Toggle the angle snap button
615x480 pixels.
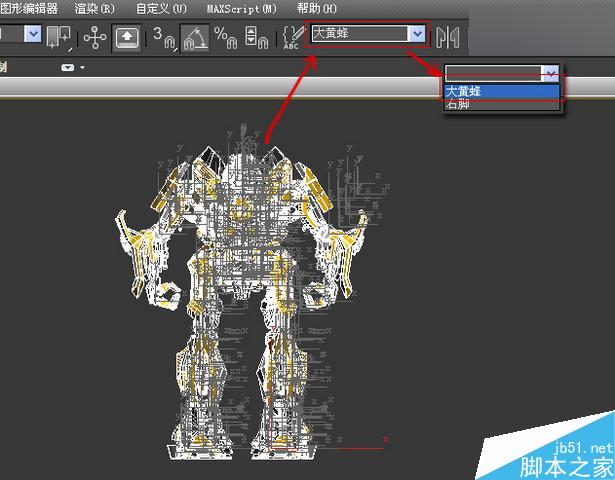(195, 38)
